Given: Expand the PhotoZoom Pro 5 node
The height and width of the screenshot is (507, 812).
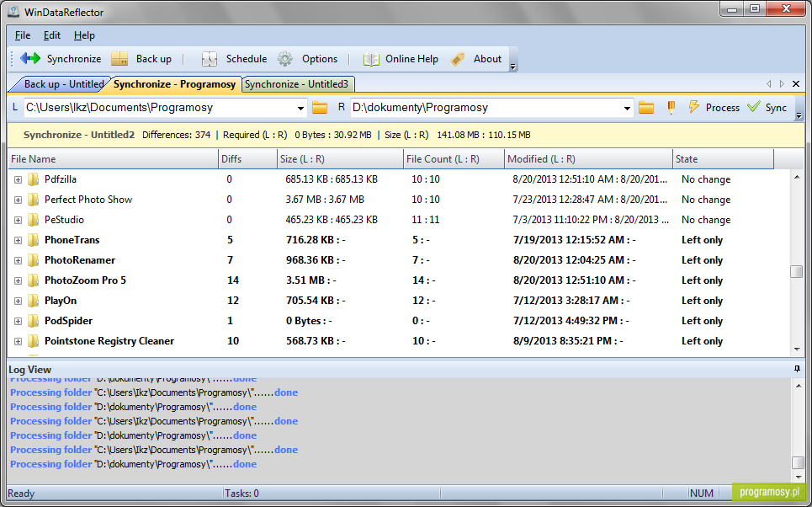Looking at the screenshot, I should (19, 281).
